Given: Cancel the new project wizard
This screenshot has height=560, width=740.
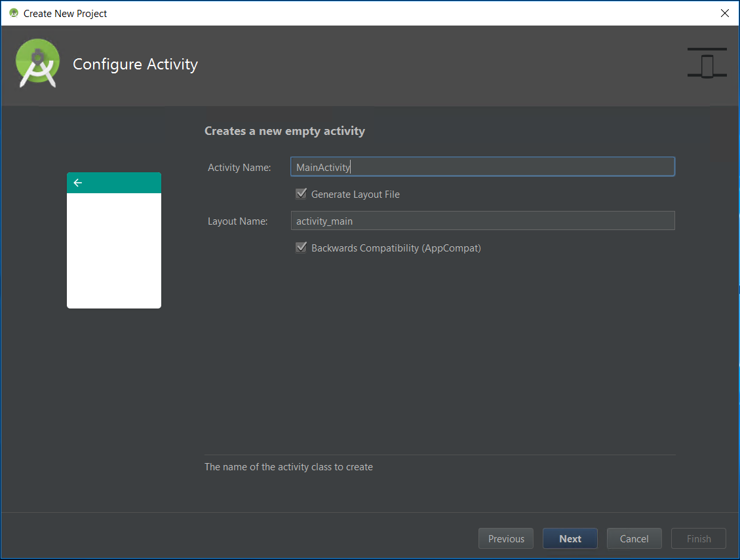Looking at the screenshot, I should point(634,538).
